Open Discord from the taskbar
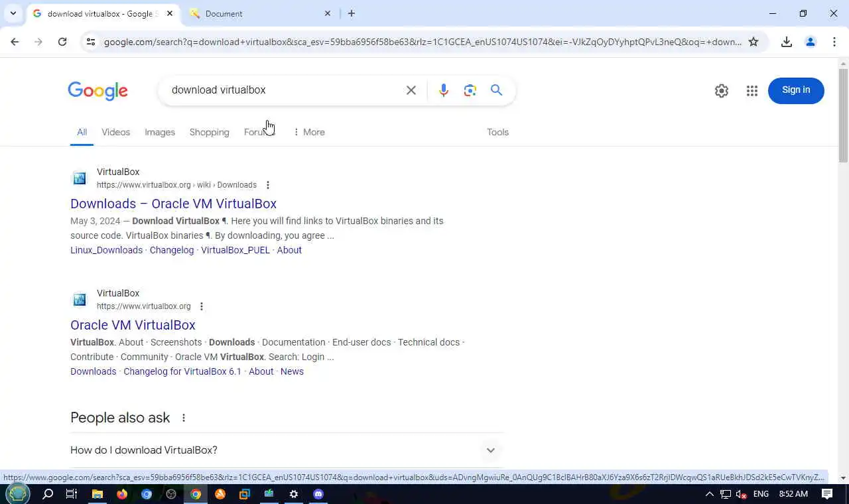Viewport: 849px width, 504px height. click(x=318, y=494)
